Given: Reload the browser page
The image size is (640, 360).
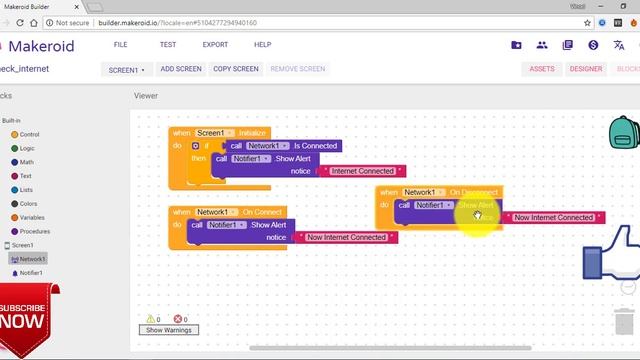Looking at the screenshot, I should (20, 23).
